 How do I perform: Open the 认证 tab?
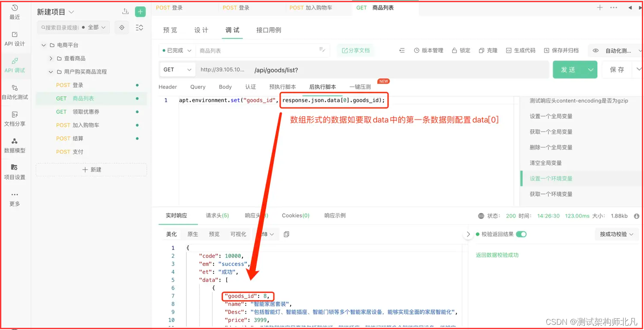click(x=251, y=87)
